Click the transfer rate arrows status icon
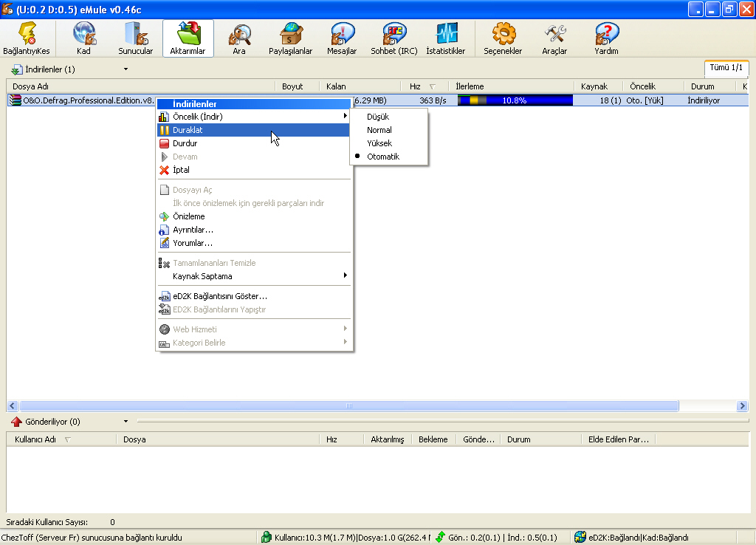This screenshot has height=545, width=756. [440, 537]
